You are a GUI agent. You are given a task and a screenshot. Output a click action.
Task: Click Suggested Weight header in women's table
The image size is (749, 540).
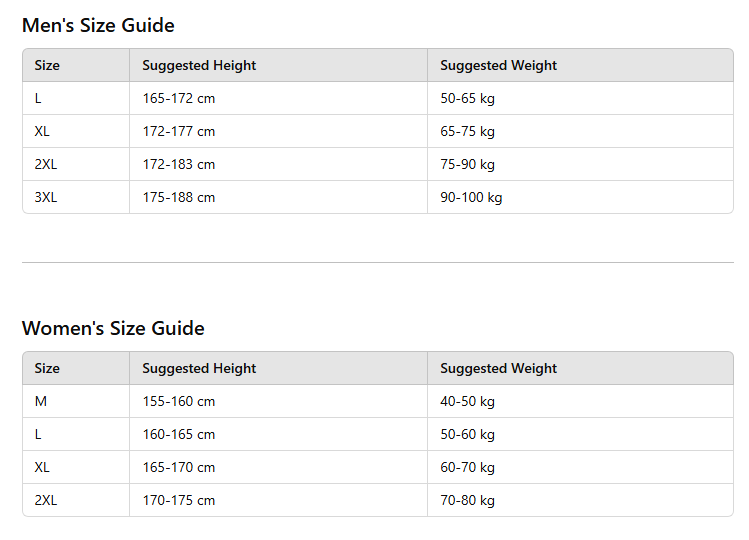498,369
